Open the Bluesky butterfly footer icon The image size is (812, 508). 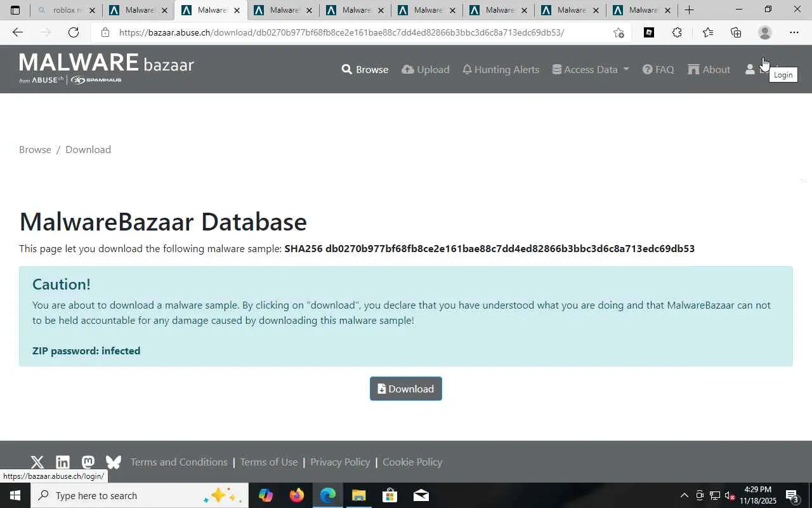click(x=114, y=462)
